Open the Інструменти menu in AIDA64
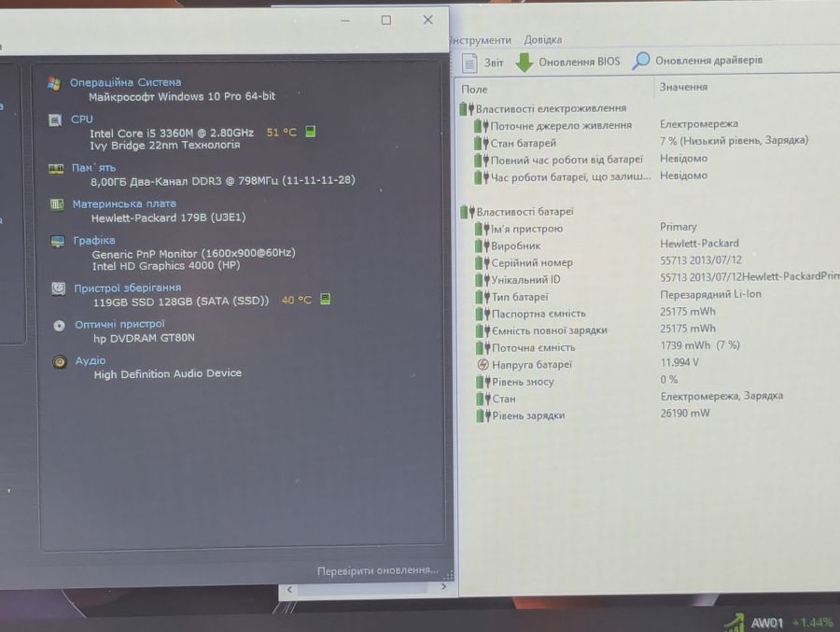Screen dimensions: 840x632 [481, 40]
